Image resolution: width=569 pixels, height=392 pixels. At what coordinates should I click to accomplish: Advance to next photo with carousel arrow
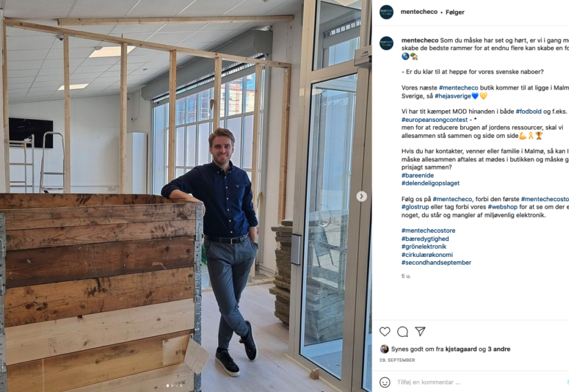click(361, 196)
